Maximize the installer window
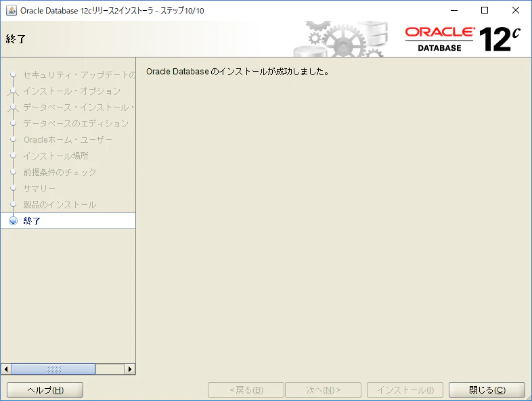This screenshot has height=401, width=532. click(x=485, y=11)
